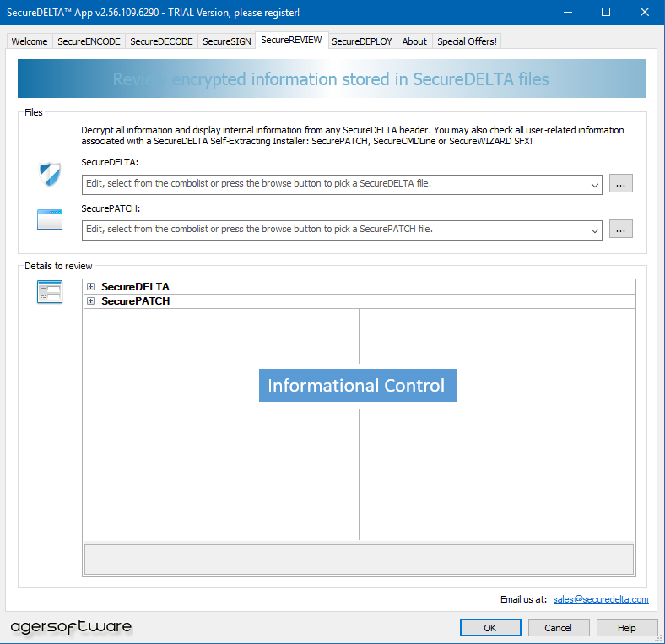Select the SecurePATCH row label in details tree

pyautogui.click(x=135, y=301)
